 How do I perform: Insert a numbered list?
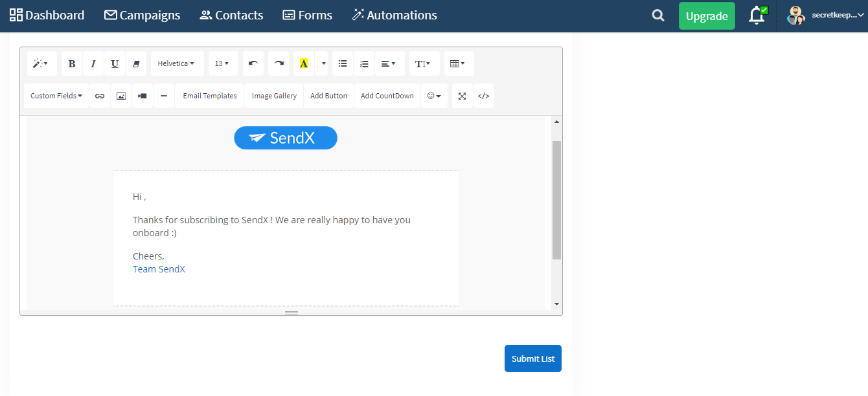[x=364, y=63]
